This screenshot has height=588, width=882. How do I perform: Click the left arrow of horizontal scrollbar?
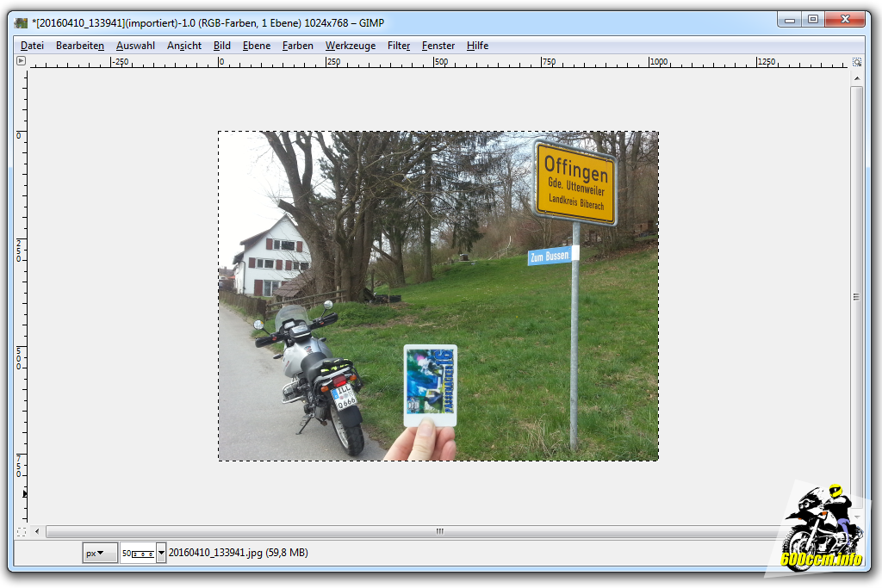click(x=38, y=531)
